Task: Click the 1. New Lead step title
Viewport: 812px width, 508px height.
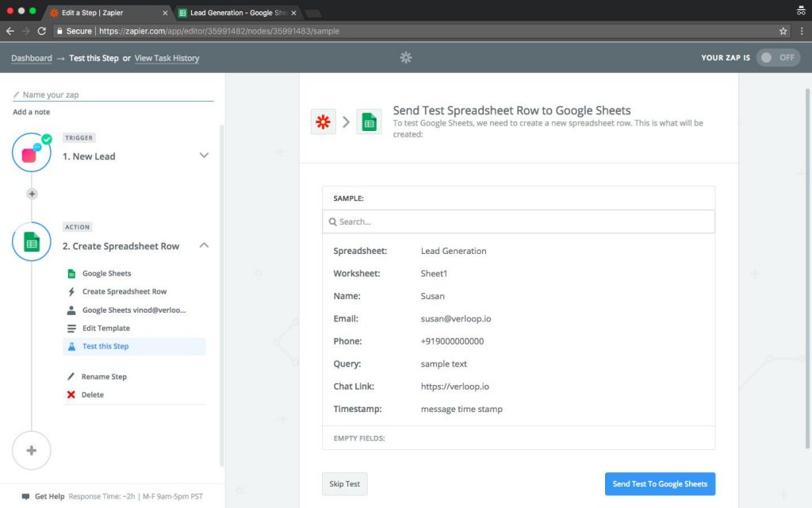Action: pyautogui.click(x=89, y=156)
